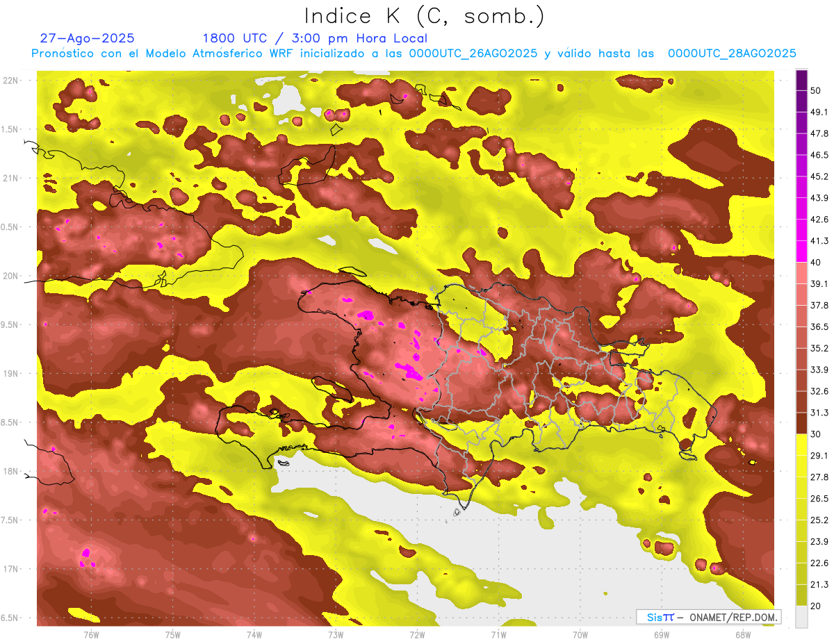This screenshot has width=834, height=644.
Task: Click the legend value '29.1'
Action: [x=819, y=456]
